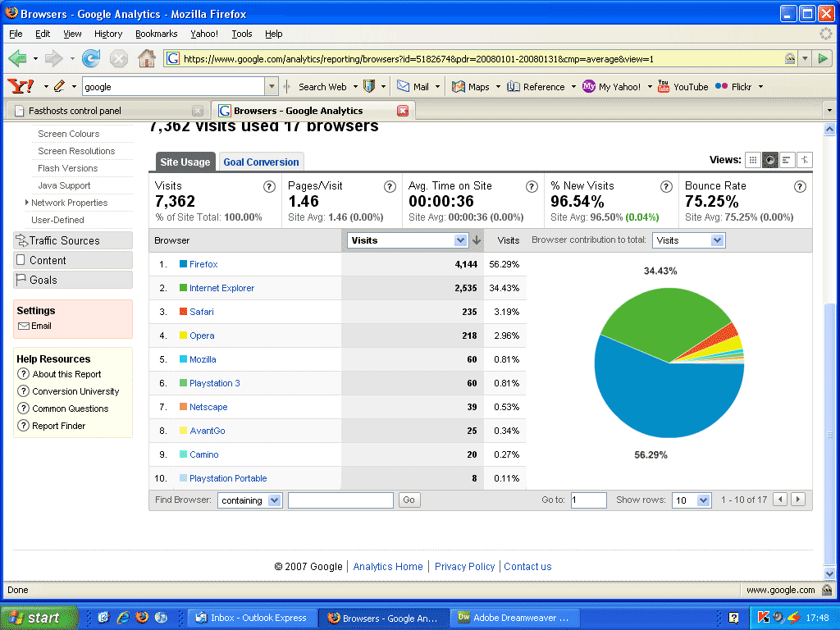Open the Privacy Policy footer link
This screenshot has height=630, width=840.
(464, 566)
